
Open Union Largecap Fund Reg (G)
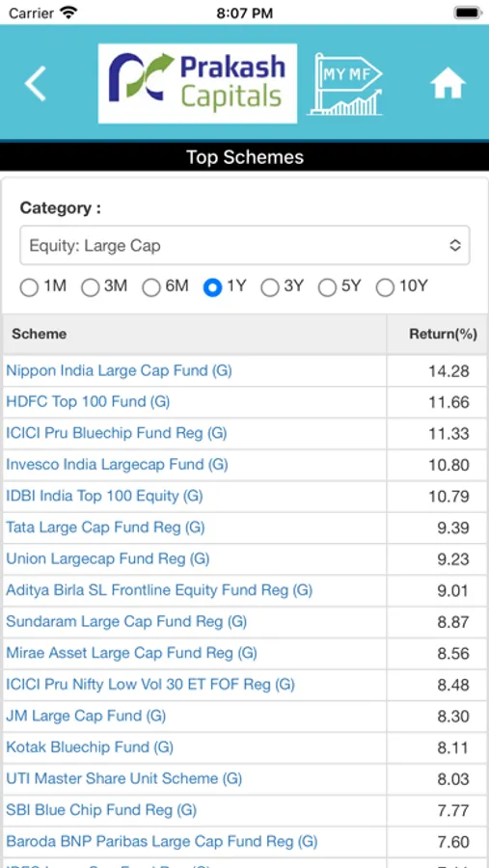[108, 558]
